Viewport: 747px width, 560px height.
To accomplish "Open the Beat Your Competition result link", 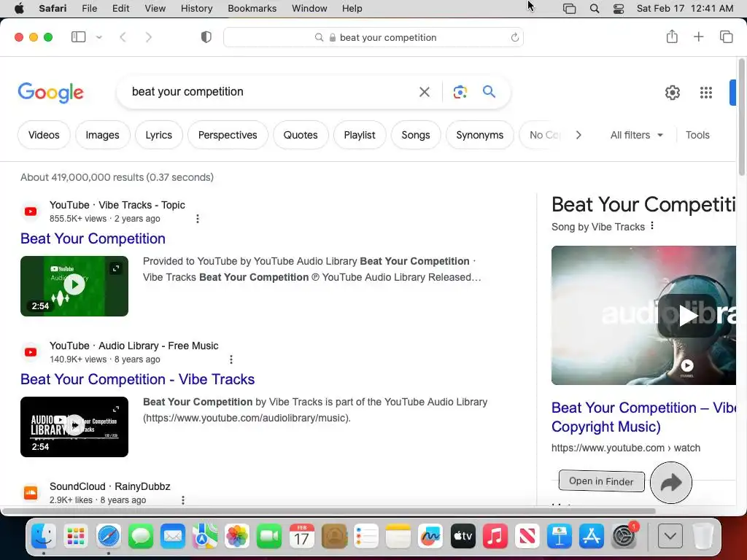I will tap(93, 238).
